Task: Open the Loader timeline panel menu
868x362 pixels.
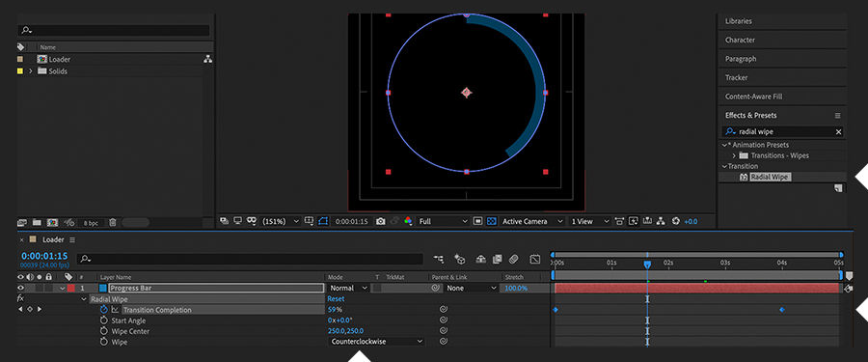Action: (72, 240)
